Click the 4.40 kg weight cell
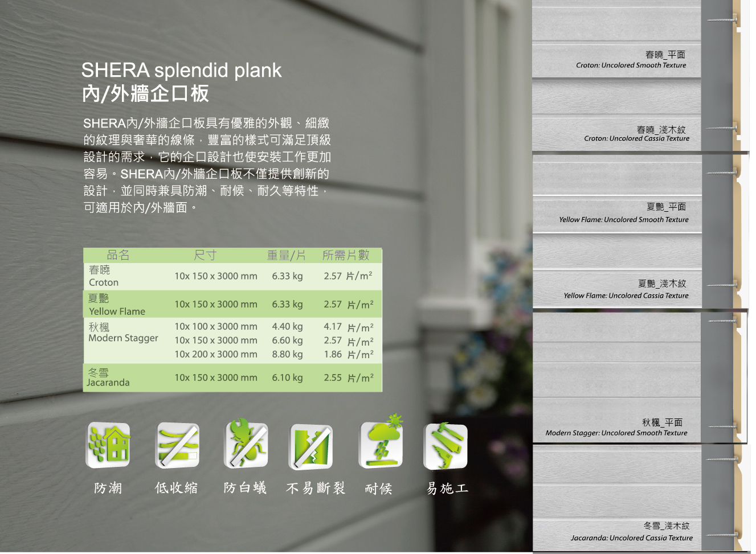The height and width of the screenshot is (554, 756). (287, 326)
